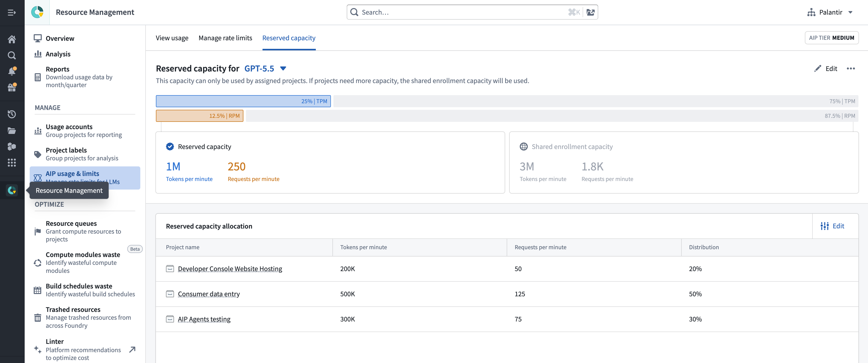Select Resource Management icon in left rail
This screenshot has width=868, height=363.
point(12,190)
